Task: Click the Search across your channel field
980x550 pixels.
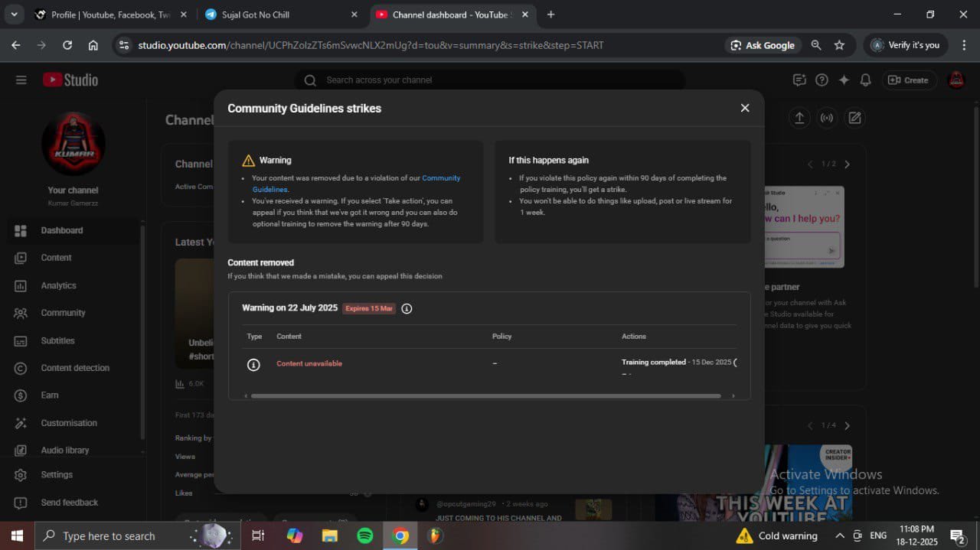Action: point(490,80)
